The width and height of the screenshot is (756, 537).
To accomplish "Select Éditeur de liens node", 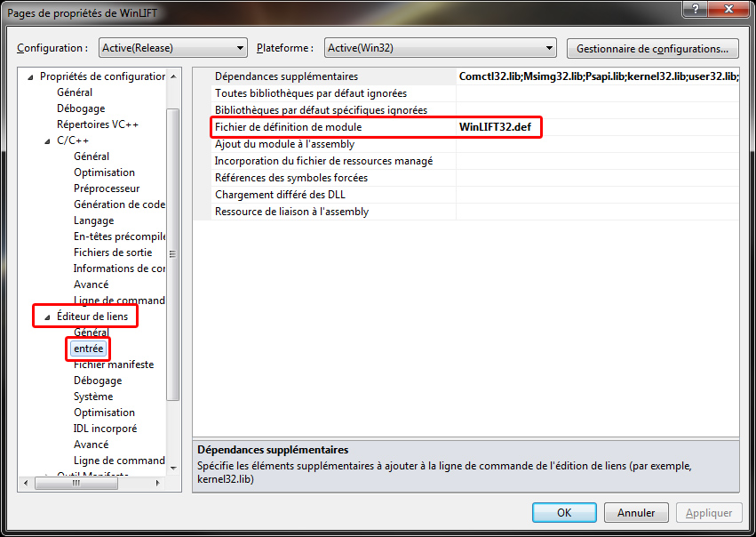I will (92, 316).
